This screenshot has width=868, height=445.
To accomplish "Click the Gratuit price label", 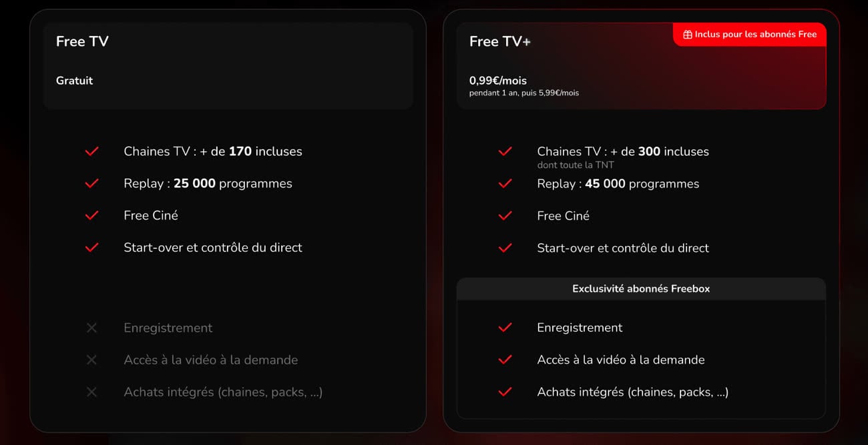I will (x=75, y=81).
